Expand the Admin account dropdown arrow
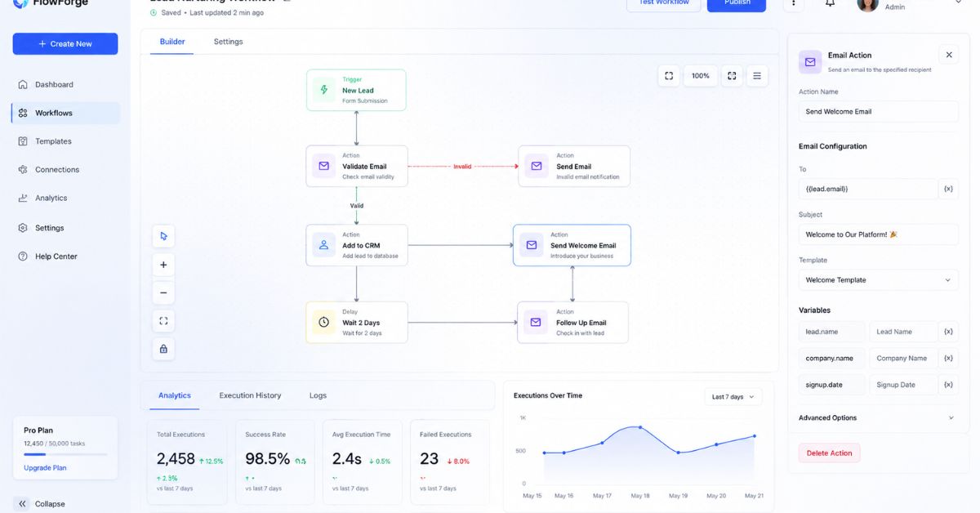Viewport: 980px width, 513px height. [x=958, y=2]
